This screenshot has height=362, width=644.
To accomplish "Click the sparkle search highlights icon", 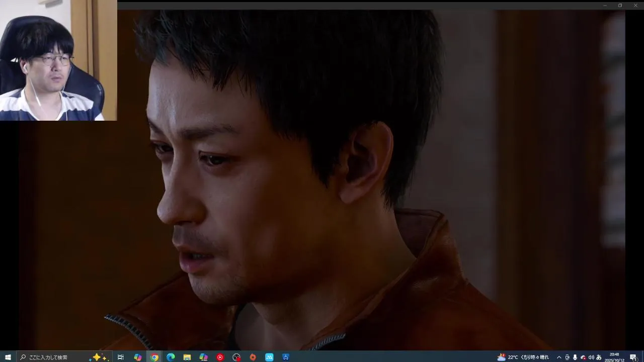I will click(99, 357).
